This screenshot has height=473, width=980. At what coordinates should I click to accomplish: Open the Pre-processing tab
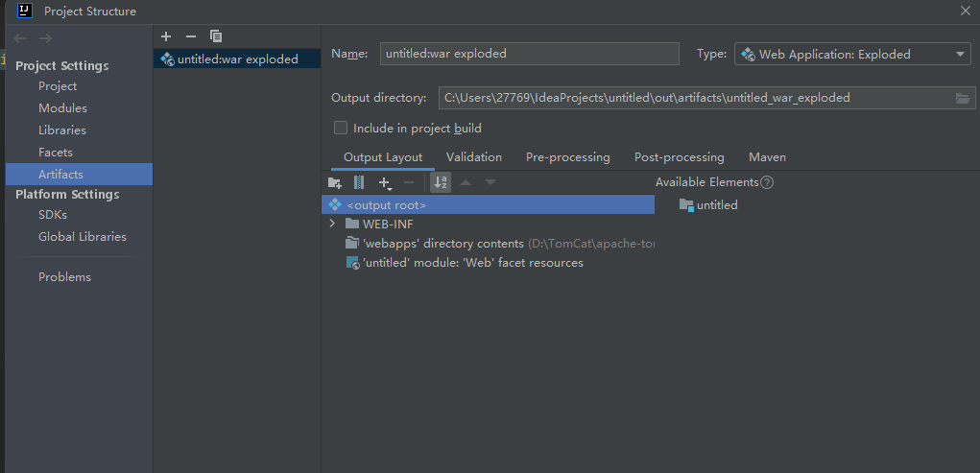click(x=567, y=157)
